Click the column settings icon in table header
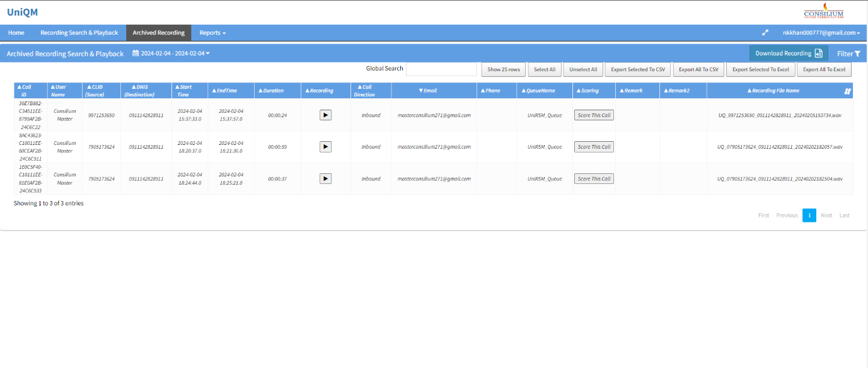The image size is (868, 368). (x=847, y=91)
